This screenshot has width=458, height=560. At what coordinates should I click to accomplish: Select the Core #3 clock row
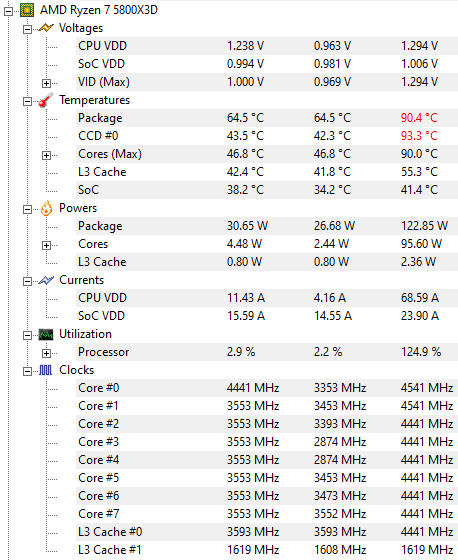tap(267, 442)
